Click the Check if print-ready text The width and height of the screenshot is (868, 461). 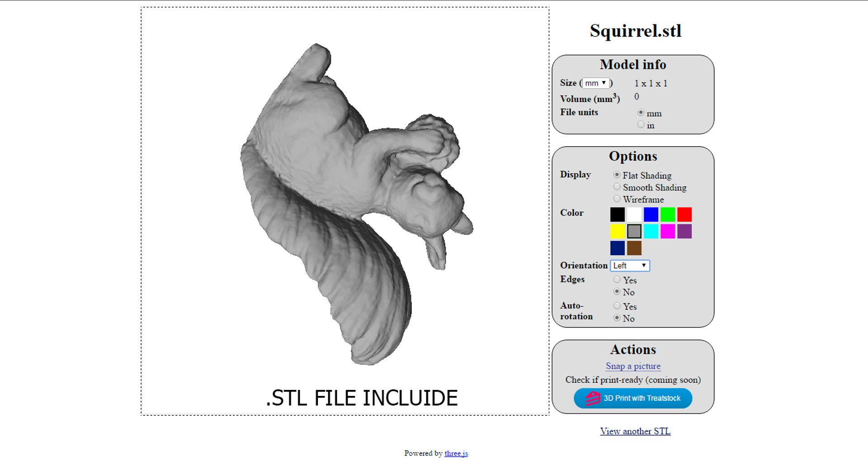[x=633, y=380]
